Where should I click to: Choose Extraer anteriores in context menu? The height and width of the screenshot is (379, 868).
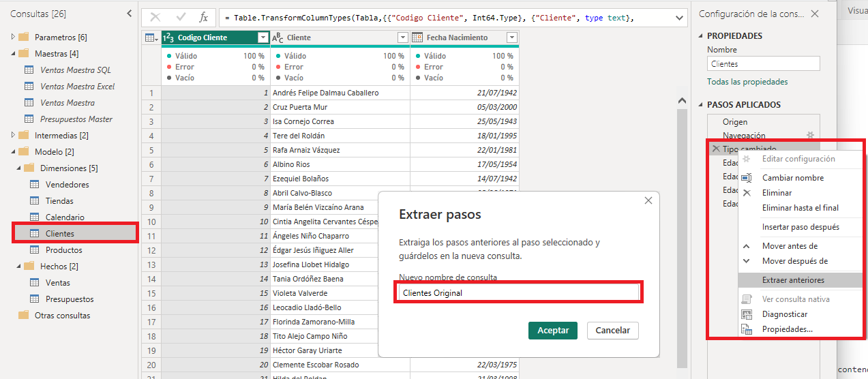click(793, 280)
